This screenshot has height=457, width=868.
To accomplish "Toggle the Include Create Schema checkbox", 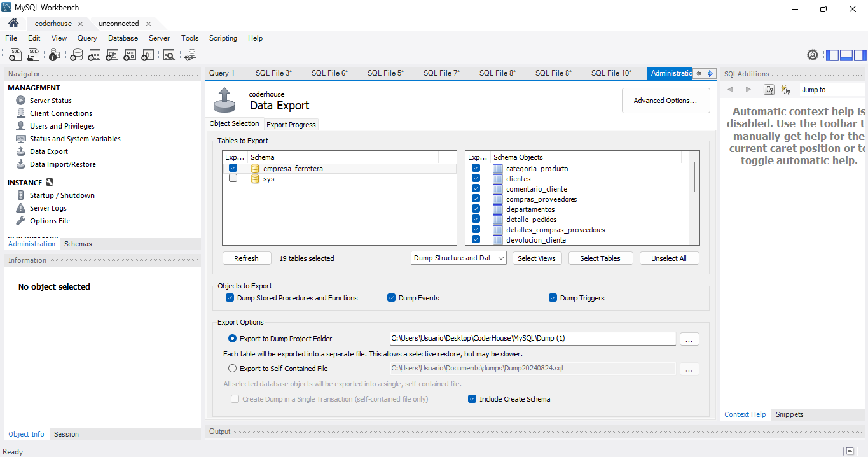I will [472, 399].
